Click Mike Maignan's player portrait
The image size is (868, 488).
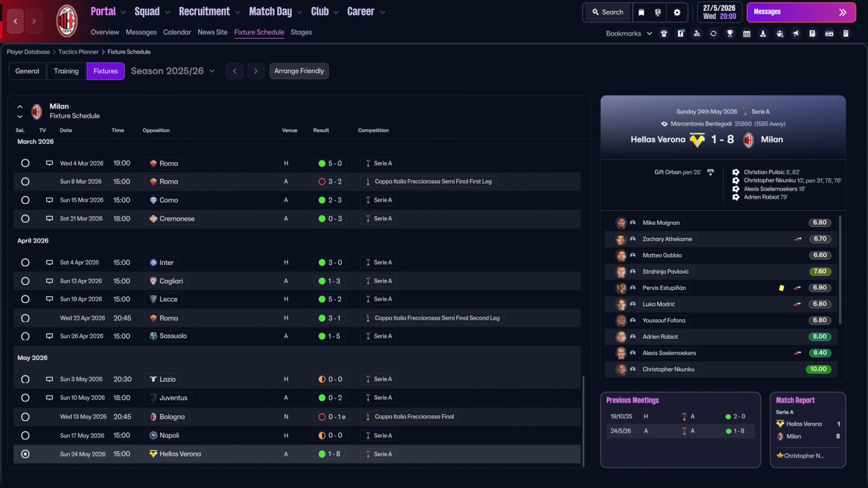click(x=620, y=223)
